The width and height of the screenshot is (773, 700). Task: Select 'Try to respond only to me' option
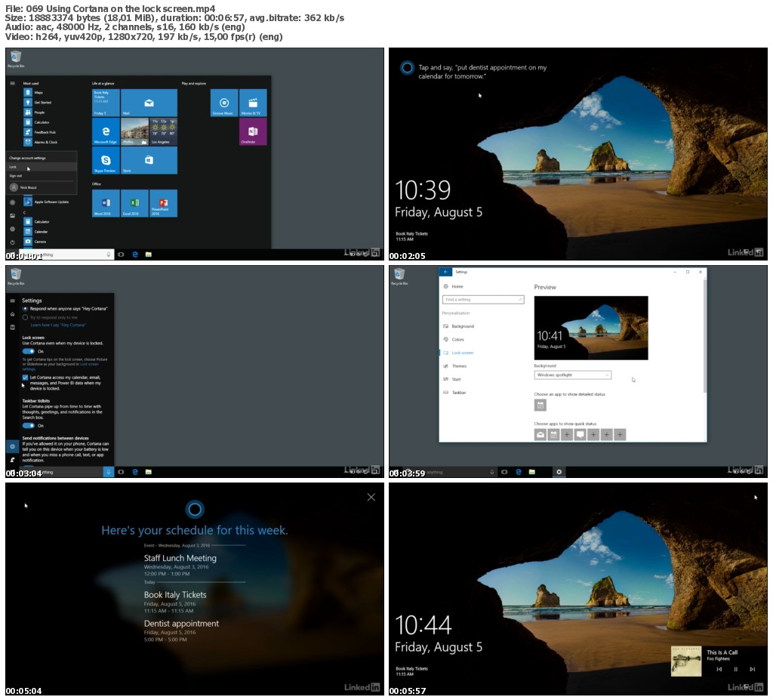pyautogui.click(x=50, y=318)
